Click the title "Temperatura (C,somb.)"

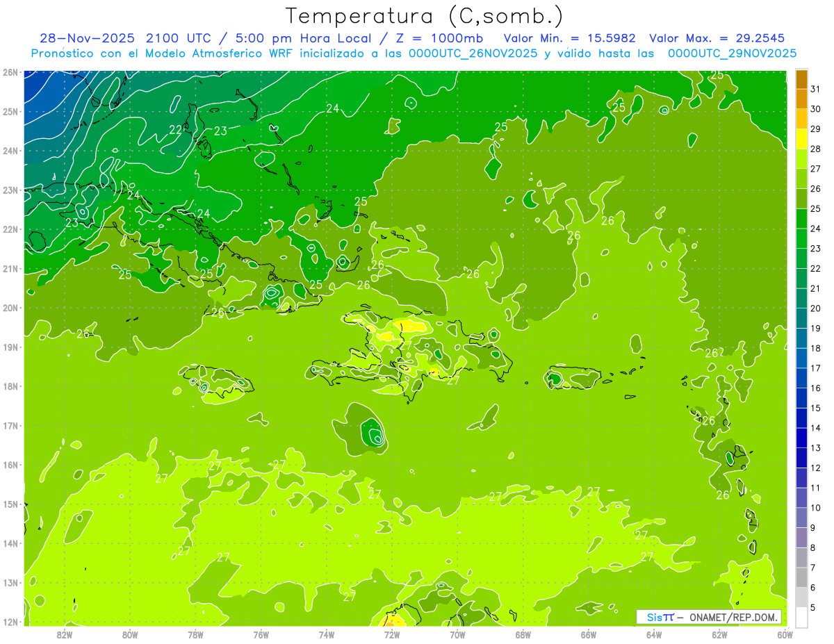tap(424, 16)
